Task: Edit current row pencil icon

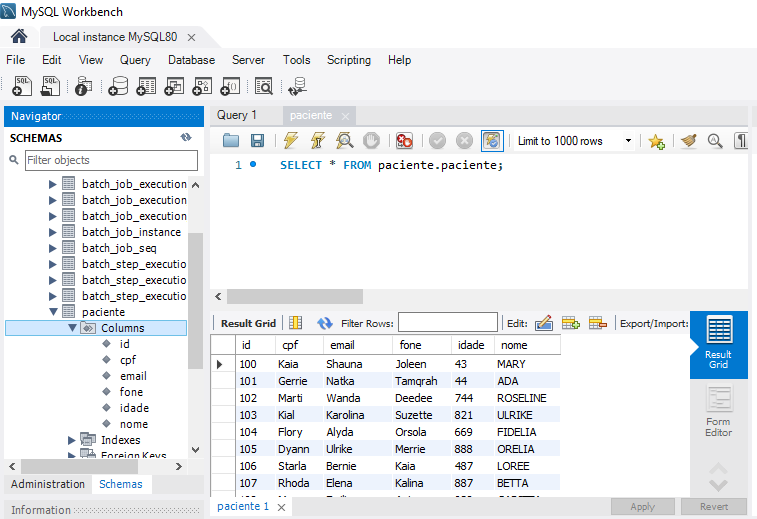Action: click(544, 323)
